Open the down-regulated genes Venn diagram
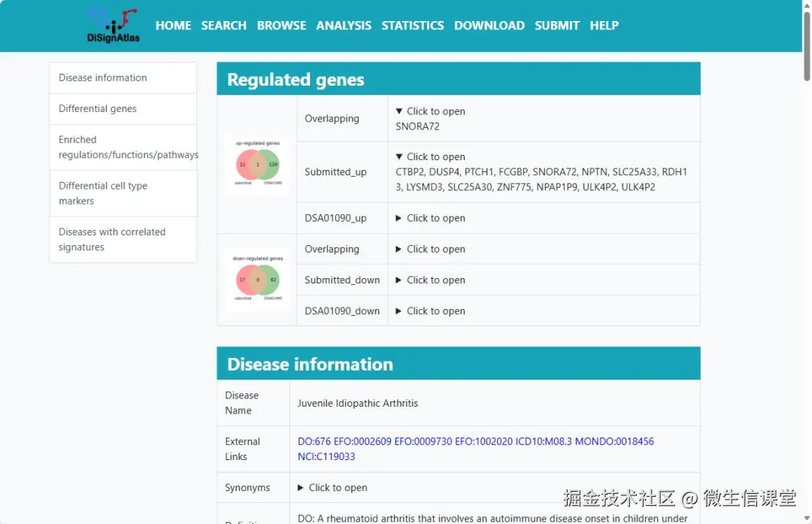The height and width of the screenshot is (524, 812). 257,280
